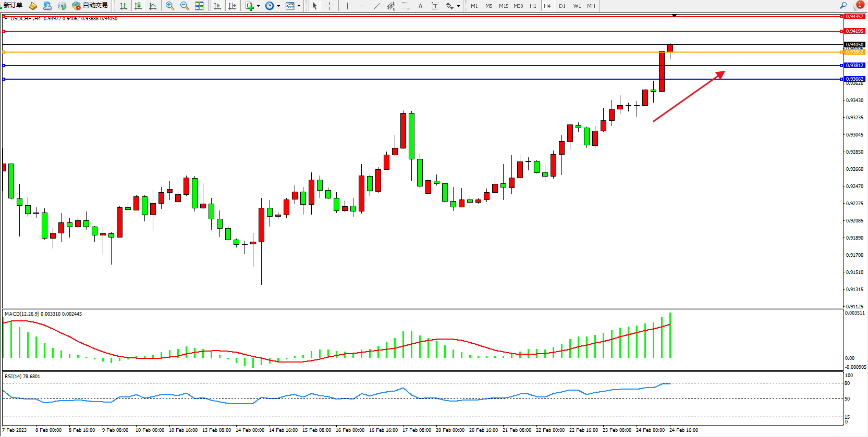Select the text label tool

coord(420,6)
